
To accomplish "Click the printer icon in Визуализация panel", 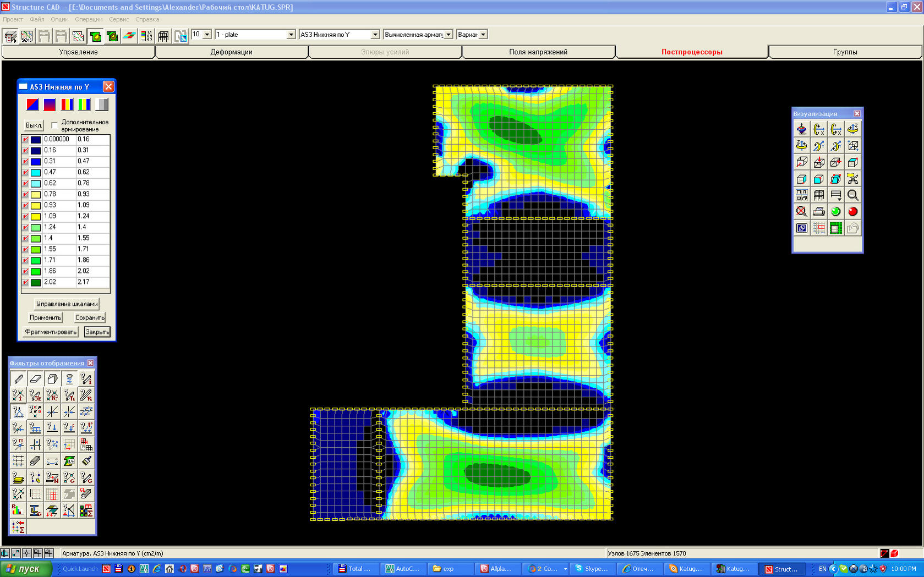I will click(x=819, y=212).
